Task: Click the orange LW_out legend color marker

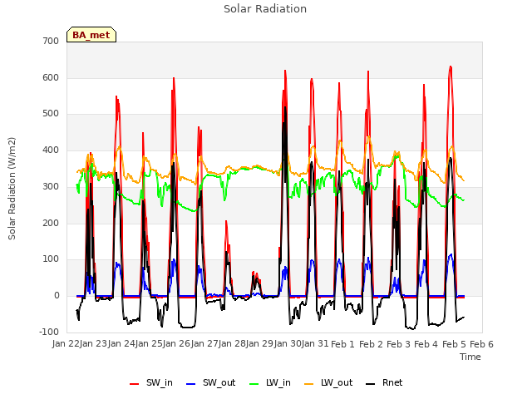Action: coord(309,384)
